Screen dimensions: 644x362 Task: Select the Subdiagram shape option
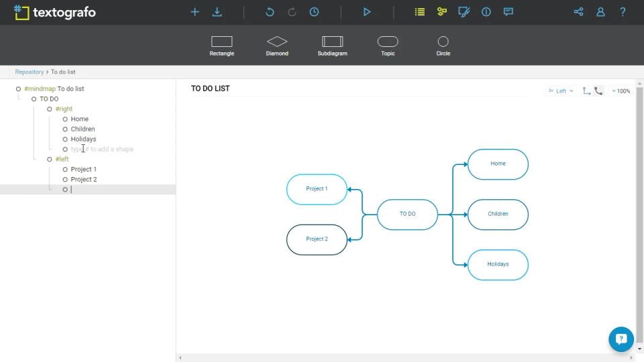pyautogui.click(x=332, y=46)
